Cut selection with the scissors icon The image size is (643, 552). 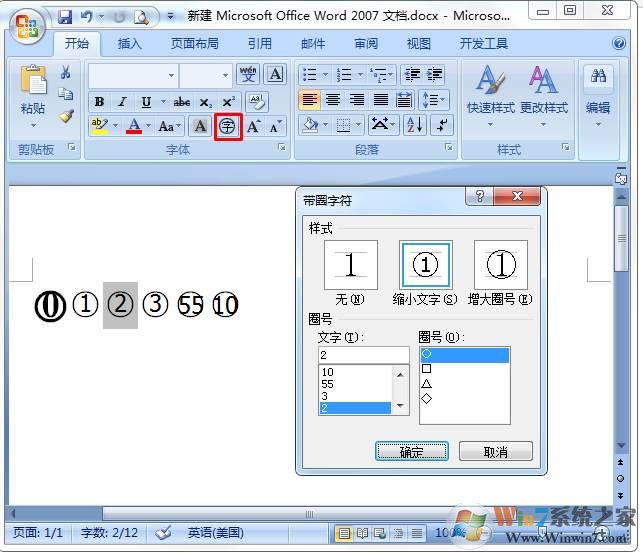coord(65,72)
